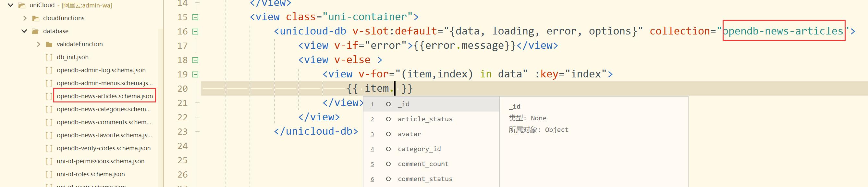Click the property icon beside avatar
This screenshot has height=187, width=868.
(388, 134)
